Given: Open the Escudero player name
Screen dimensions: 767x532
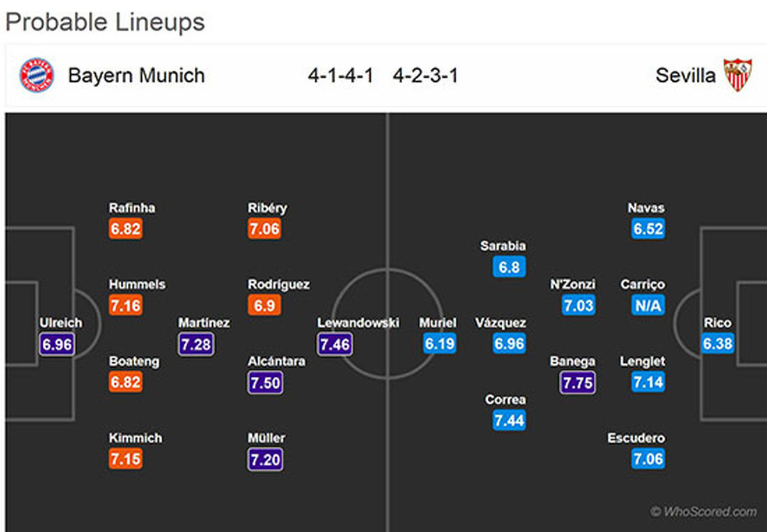Looking at the screenshot, I should (636, 438).
